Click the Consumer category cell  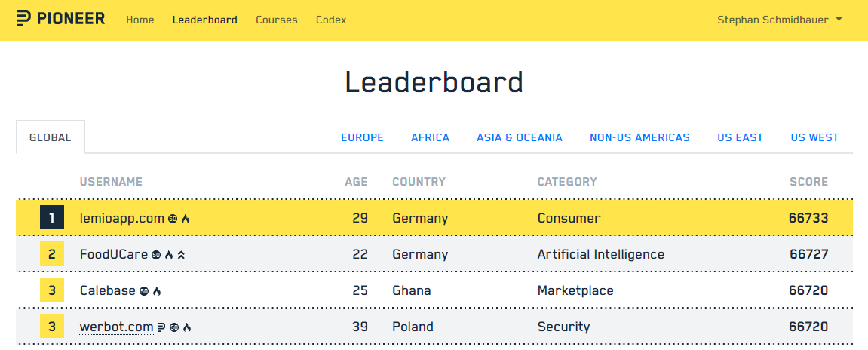pos(569,218)
